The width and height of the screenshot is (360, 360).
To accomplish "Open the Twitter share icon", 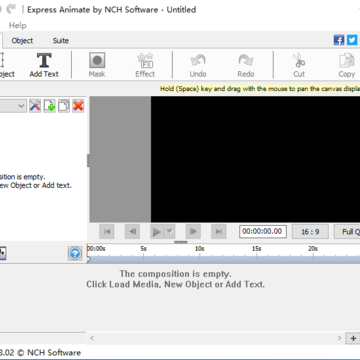I will pyautogui.click(x=352, y=40).
